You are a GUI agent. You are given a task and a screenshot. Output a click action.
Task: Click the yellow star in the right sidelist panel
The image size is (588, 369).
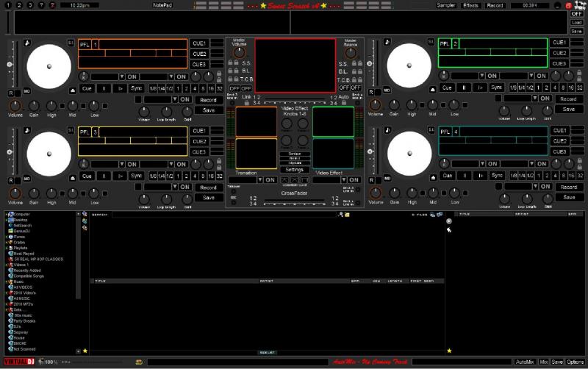coord(449,351)
